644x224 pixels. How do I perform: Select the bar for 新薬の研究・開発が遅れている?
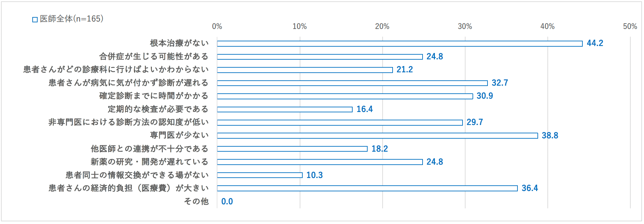click(x=320, y=162)
